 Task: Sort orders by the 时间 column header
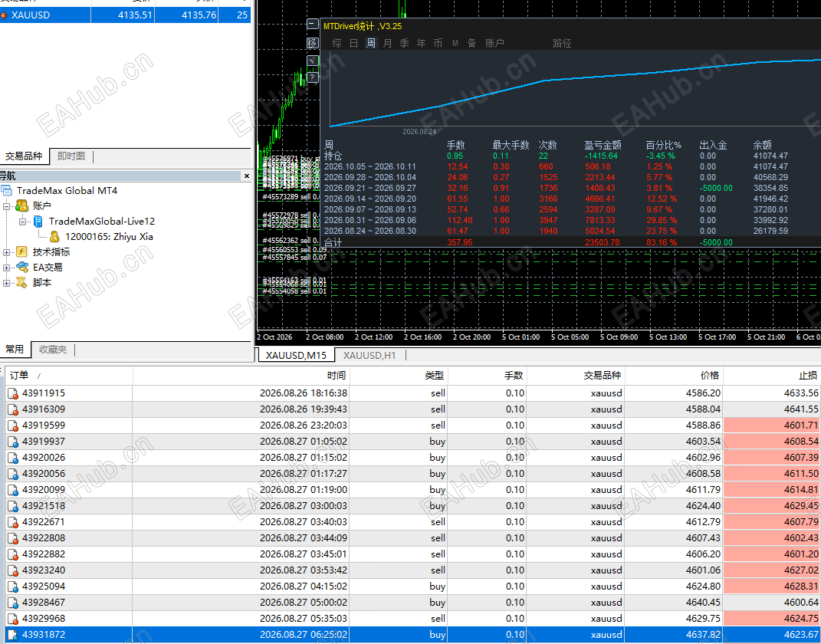click(241, 376)
